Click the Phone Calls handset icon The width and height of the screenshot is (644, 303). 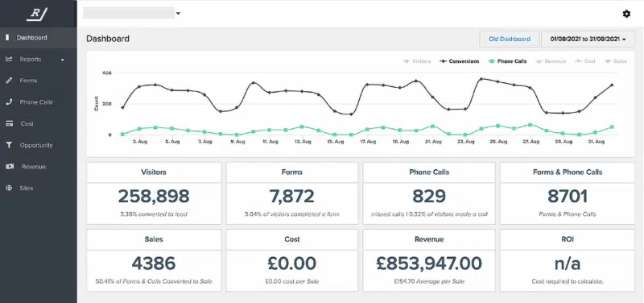pyautogui.click(x=9, y=102)
